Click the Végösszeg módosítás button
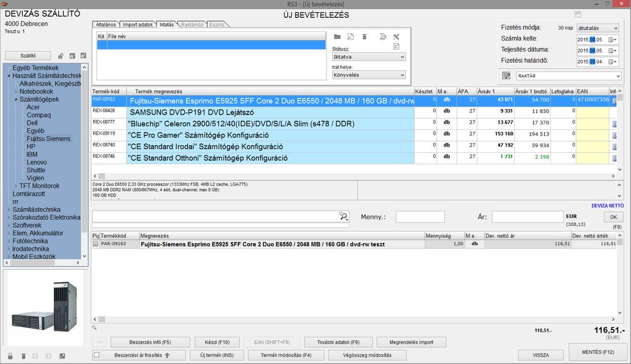The image size is (631, 364). (367, 355)
